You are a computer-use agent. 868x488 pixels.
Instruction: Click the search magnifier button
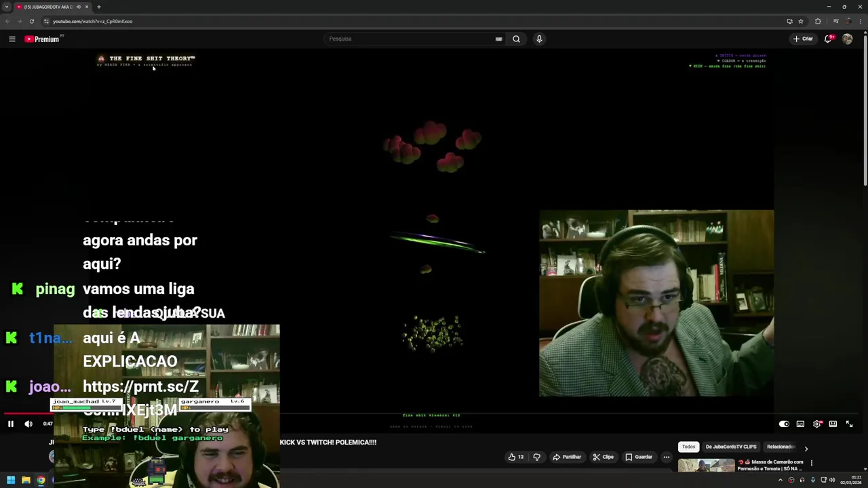[516, 39]
